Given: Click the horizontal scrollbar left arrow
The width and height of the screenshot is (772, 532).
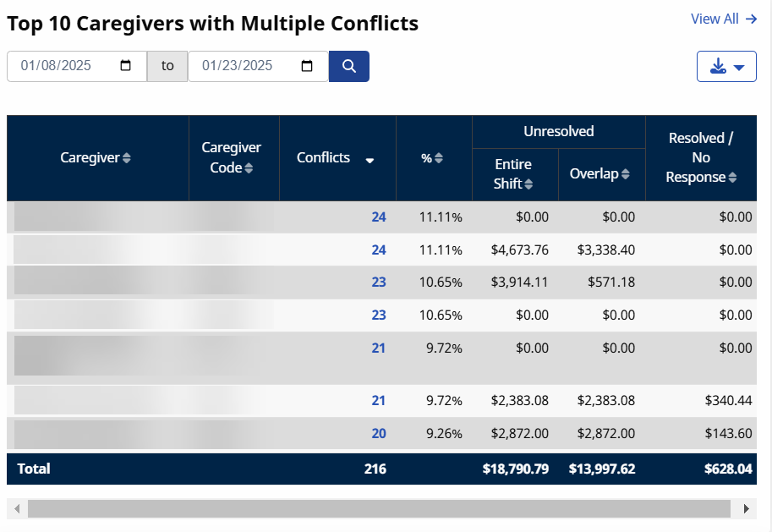Looking at the screenshot, I should pyautogui.click(x=16, y=508).
